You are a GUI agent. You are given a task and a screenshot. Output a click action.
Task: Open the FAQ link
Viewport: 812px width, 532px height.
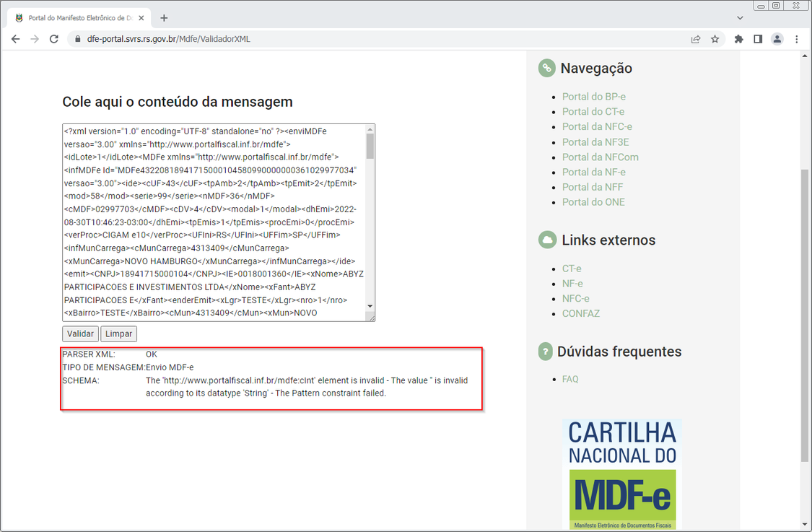pos(570,379)
